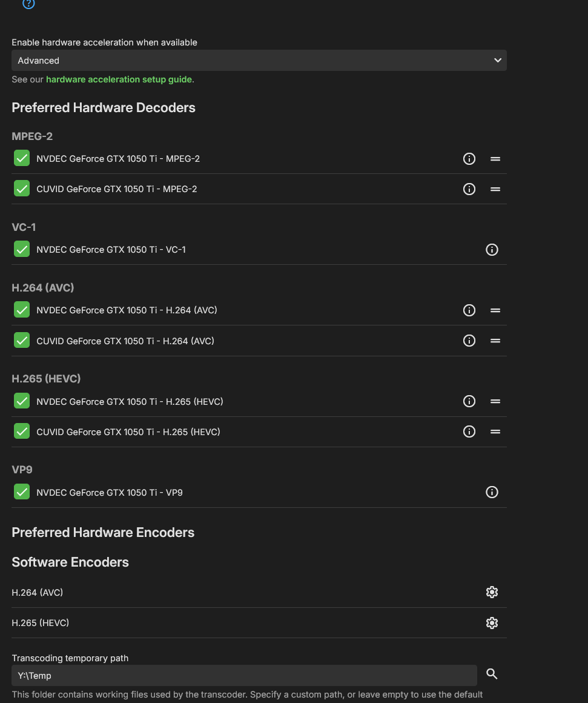Grab reorder handle for CUVID MPEG-2 decoder
Screen dimensions: 588x703
495,189
